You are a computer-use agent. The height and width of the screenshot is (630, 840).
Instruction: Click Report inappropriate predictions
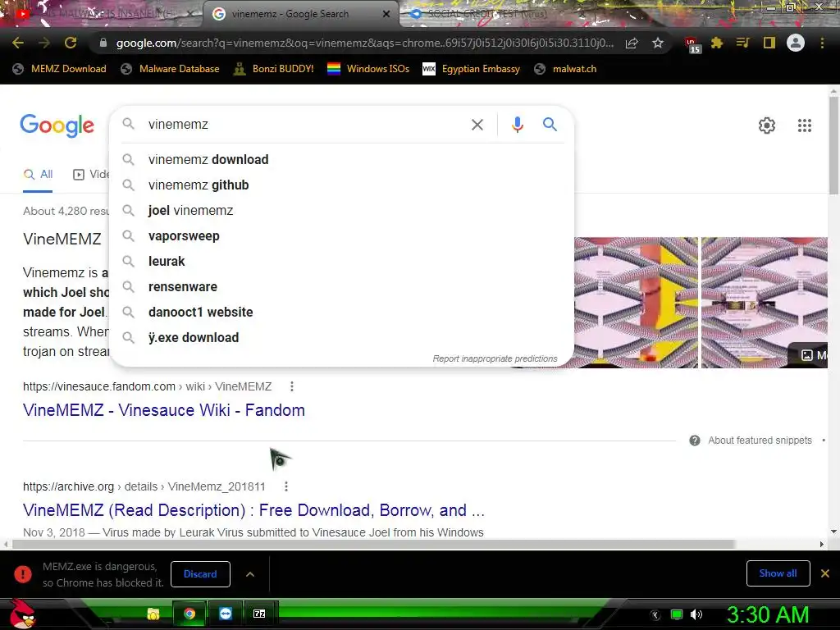point(495,358)
